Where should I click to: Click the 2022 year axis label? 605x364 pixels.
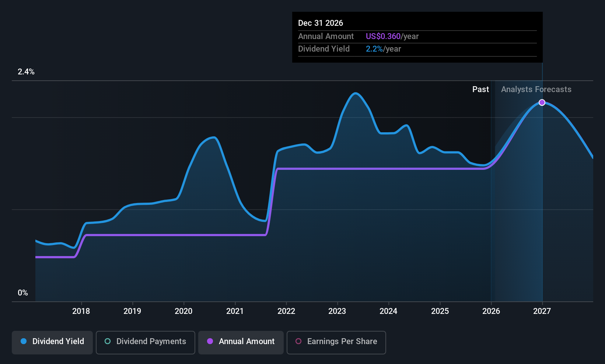[x=286, y=311]
